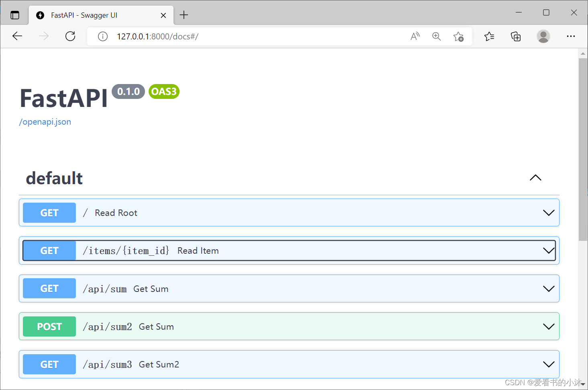This screenshot has width=588, height=390.
Task: Collapse the default section with its chevron
Action: point(535,178)
